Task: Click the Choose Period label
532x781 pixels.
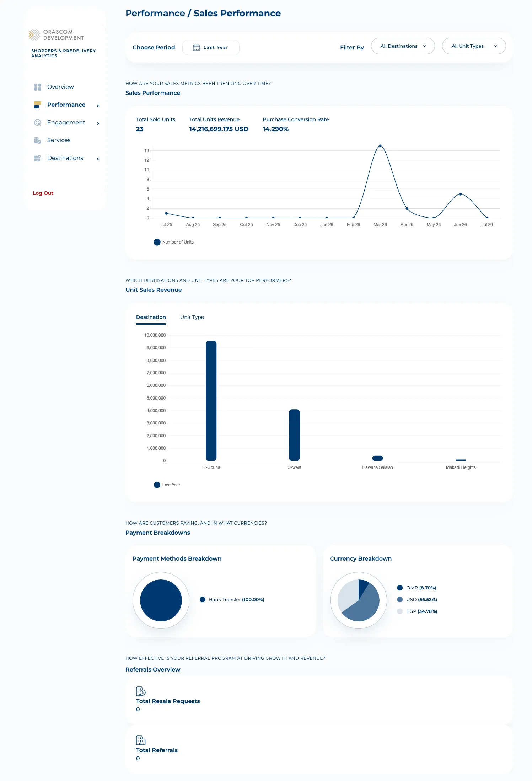Action: pos(154,47)
